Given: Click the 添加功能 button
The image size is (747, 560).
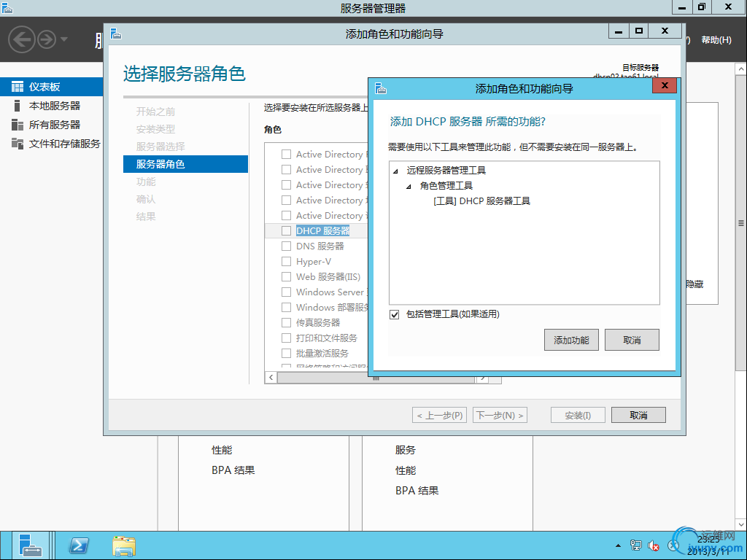Looking at the screenshot, I should point(571,340).
